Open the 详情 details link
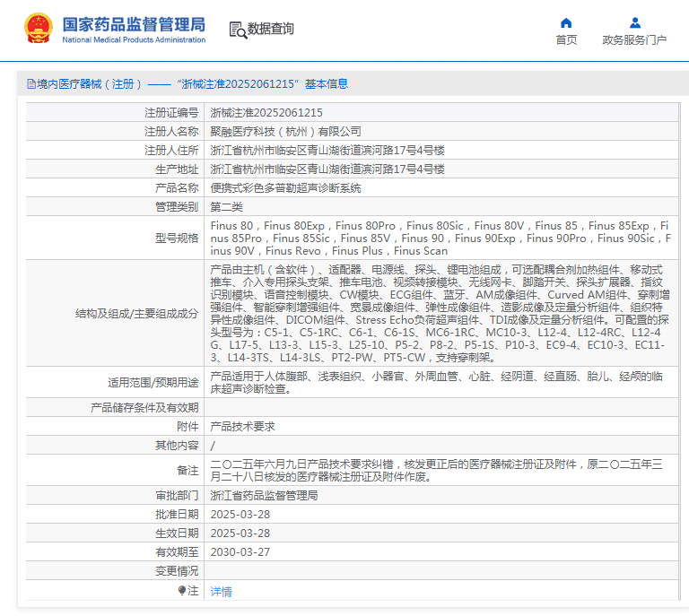The width and height of the screenshot is (689, 616). 221,591
